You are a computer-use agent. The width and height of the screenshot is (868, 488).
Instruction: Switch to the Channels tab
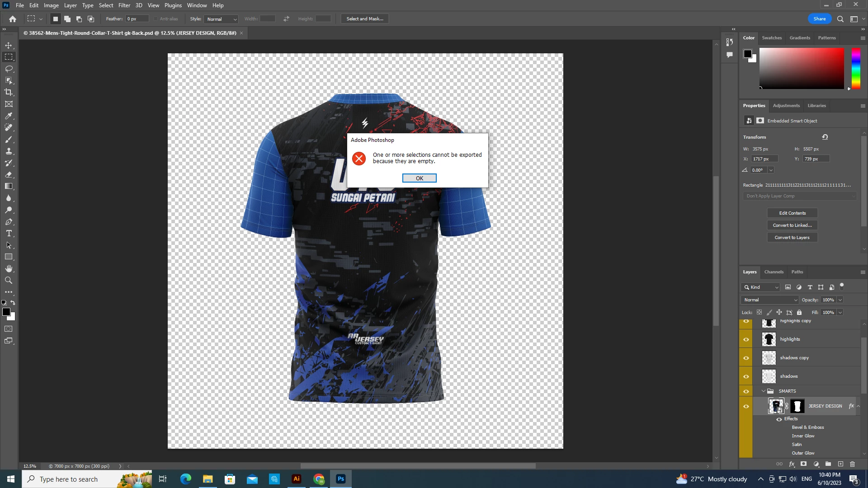pos(774,272)
